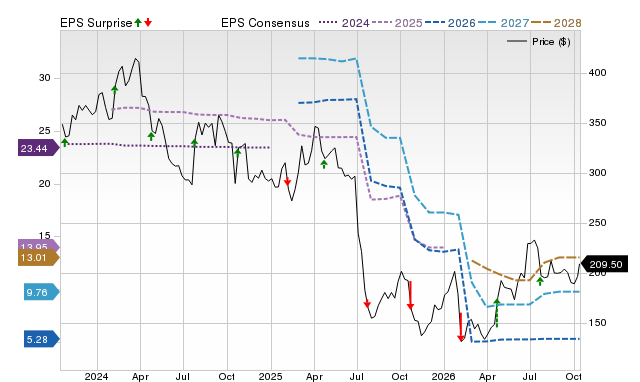640x382 pixels.
Task: Click the 300 label on price axis
Action: pos(597,173)
